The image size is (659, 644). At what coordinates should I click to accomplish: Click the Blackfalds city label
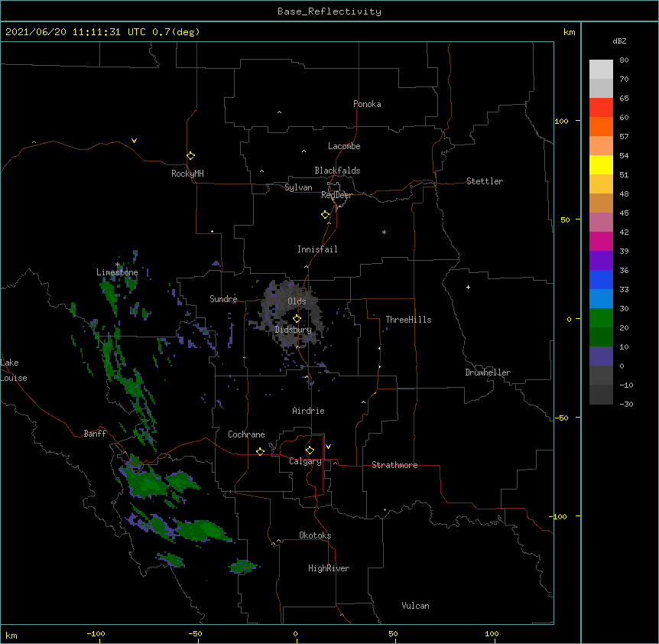tap(337, 171)
